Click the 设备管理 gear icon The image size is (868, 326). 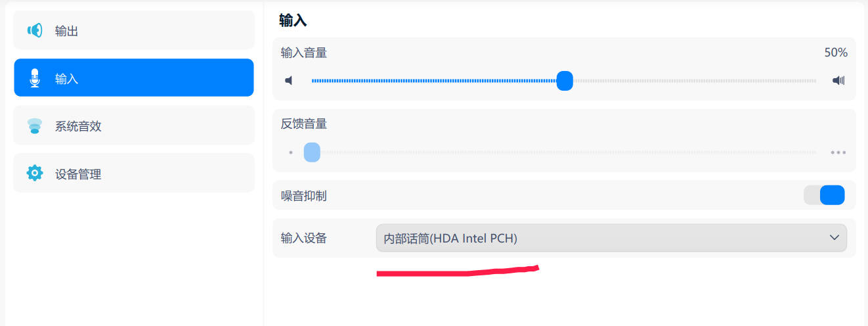[35, 174]
